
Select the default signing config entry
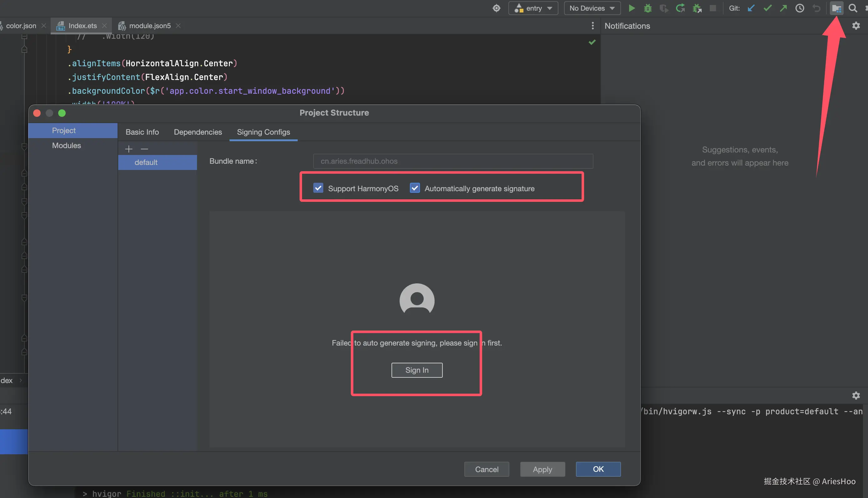pos(158,162)
